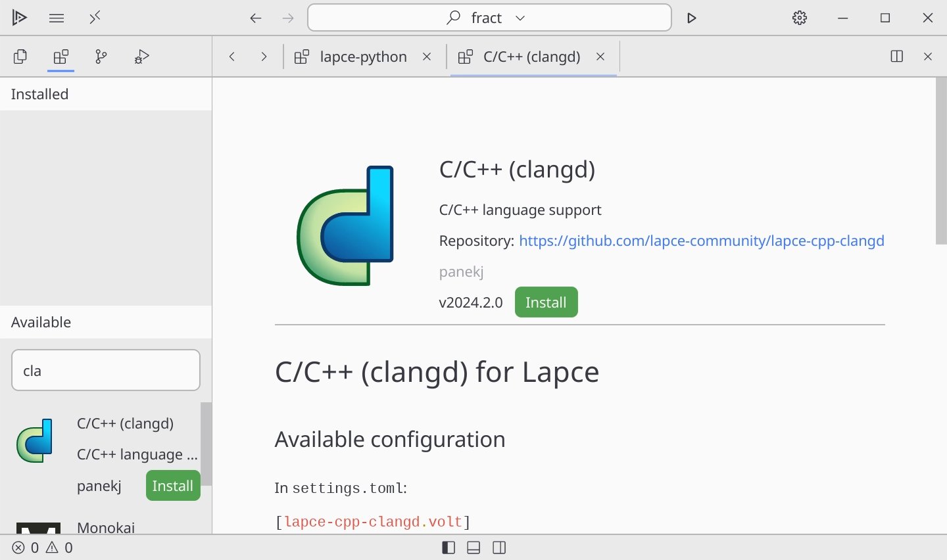
Task: Click the errors count in status bar
Action: 26,548
